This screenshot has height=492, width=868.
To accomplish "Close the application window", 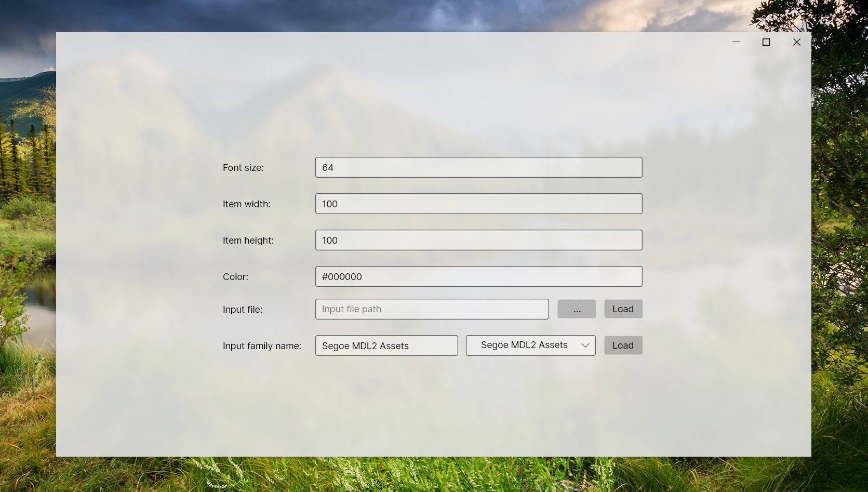I will [796, 42].
